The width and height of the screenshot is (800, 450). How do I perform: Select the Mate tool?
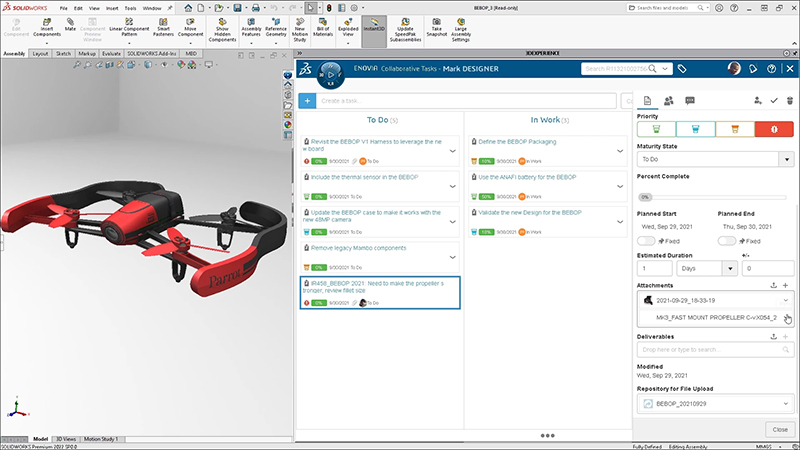pos(70,25)
